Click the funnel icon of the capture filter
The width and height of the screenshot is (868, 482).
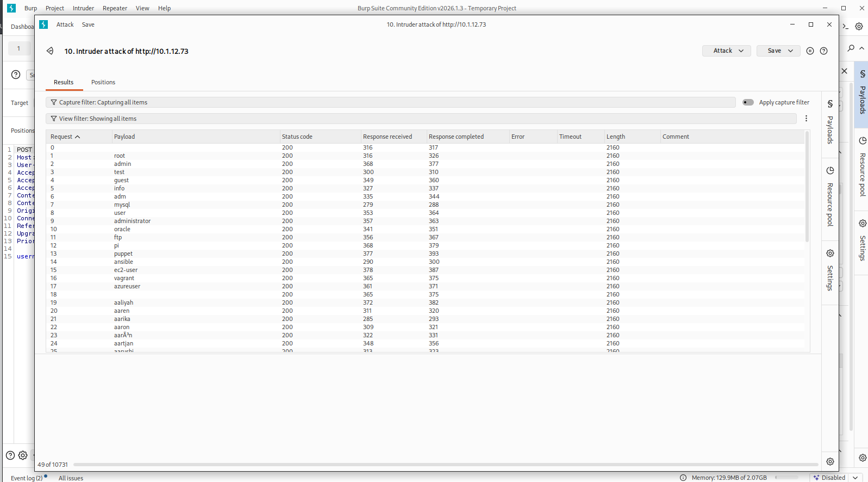(x=54, y=102)
